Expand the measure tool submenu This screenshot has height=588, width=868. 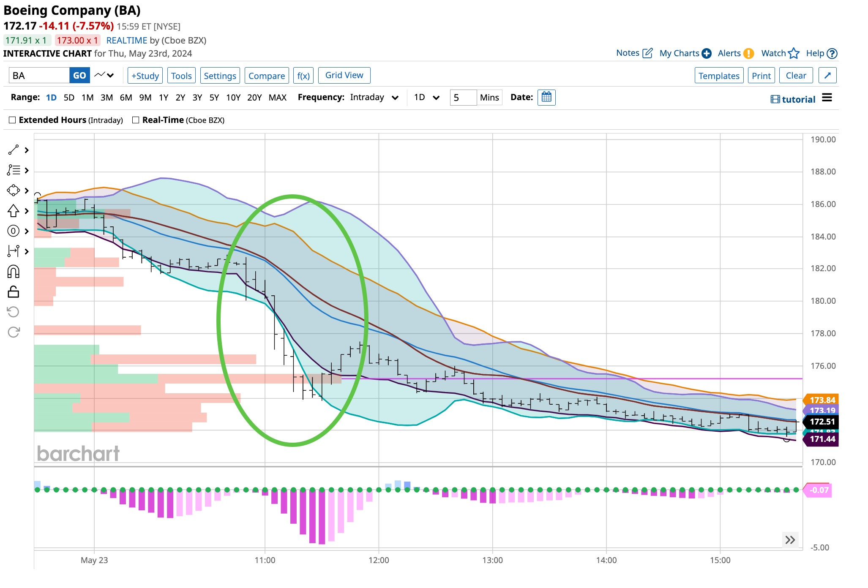coord(27,251)
